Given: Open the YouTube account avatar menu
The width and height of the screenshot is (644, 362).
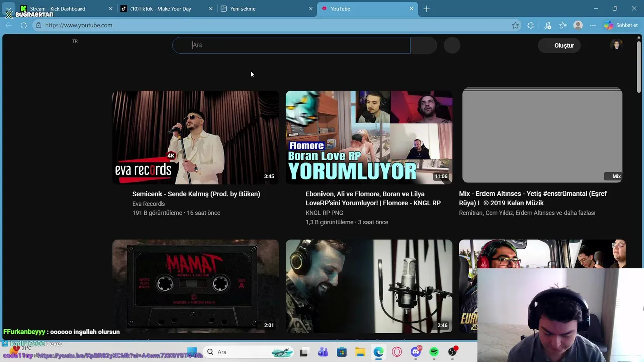Looking at the screenshot, I should (x=616, y=45).
